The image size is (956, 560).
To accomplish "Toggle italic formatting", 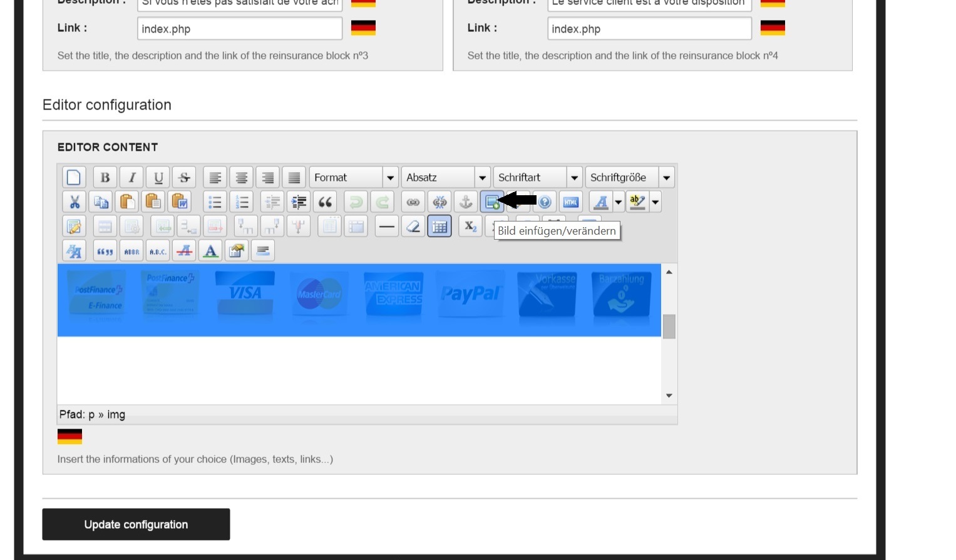I will (132, 178).
